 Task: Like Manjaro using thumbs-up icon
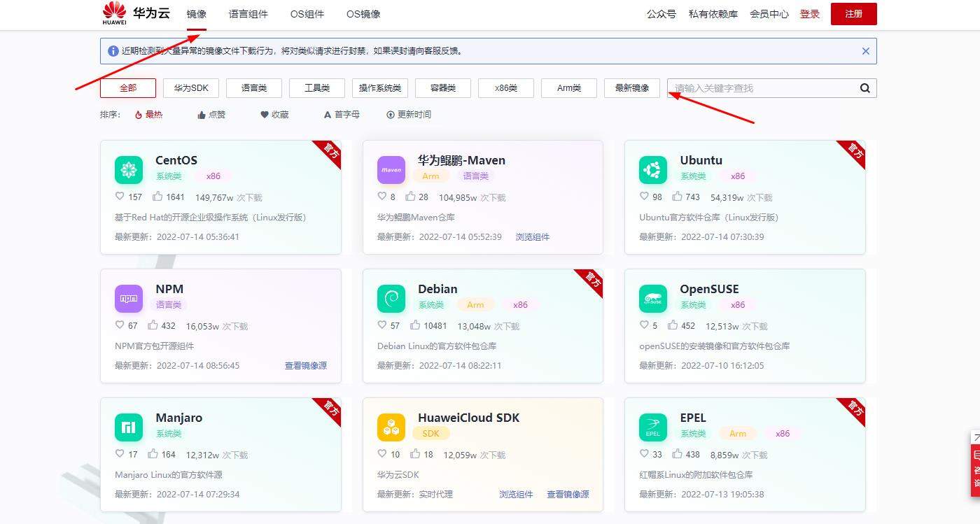153,454
